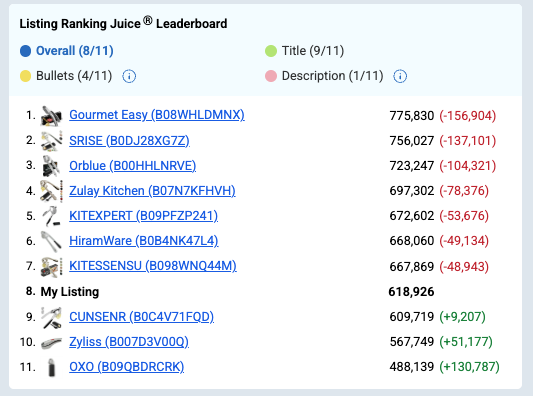Click KITESSENSU score 667,869
533x396 pixels.
[x=412, y=266]
